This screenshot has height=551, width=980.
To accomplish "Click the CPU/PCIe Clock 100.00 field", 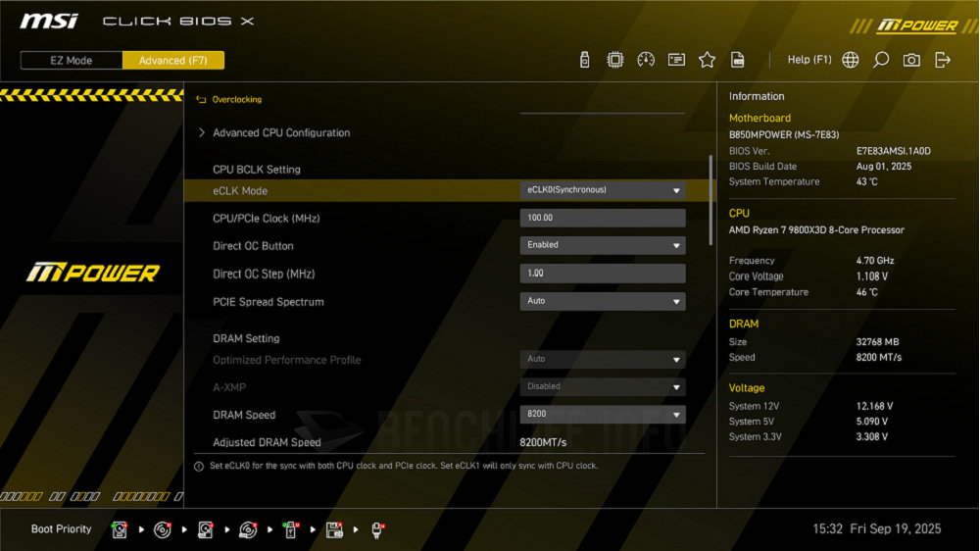I will pyautogui.click(x=603, y=218).
